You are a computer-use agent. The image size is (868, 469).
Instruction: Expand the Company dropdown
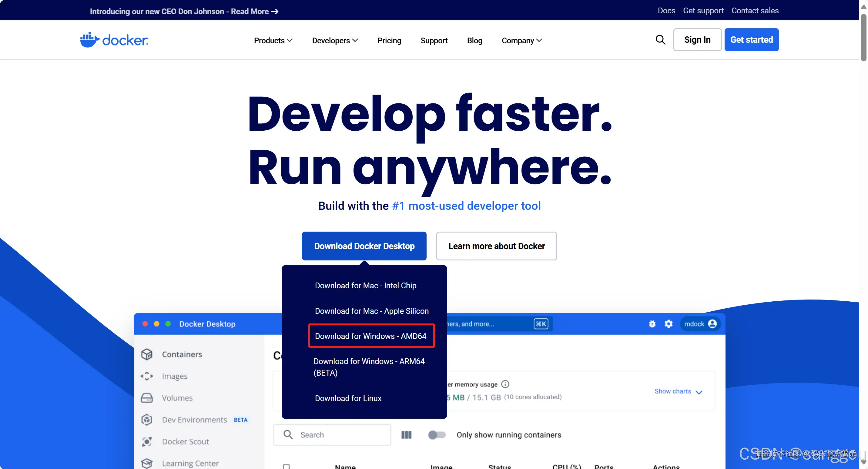[x=521, y=40]
